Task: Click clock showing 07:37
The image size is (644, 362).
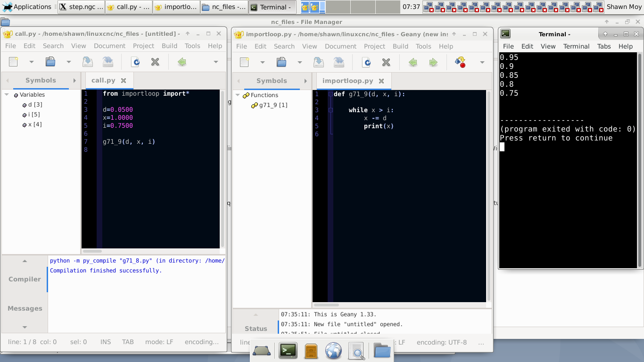Action: point(411,7)
